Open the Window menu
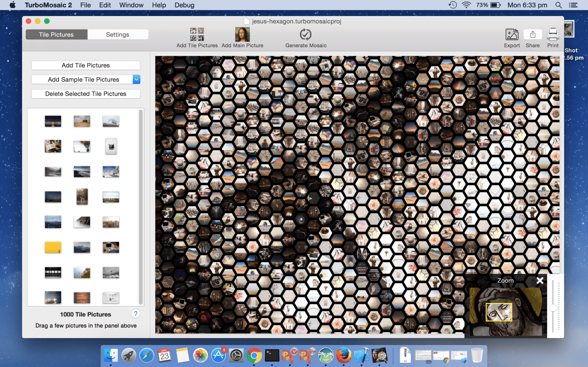The image size is (588, 367). pyautogui.click(x=131, y=5)
